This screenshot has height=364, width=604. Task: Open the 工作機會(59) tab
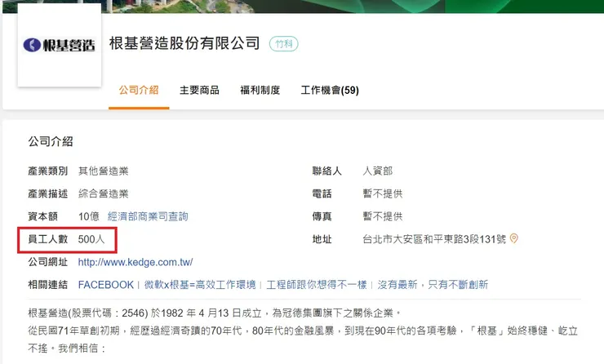point(330,90)
